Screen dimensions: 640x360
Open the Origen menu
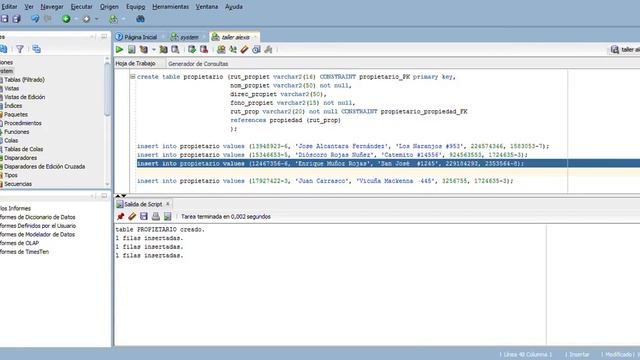(109, 7)
